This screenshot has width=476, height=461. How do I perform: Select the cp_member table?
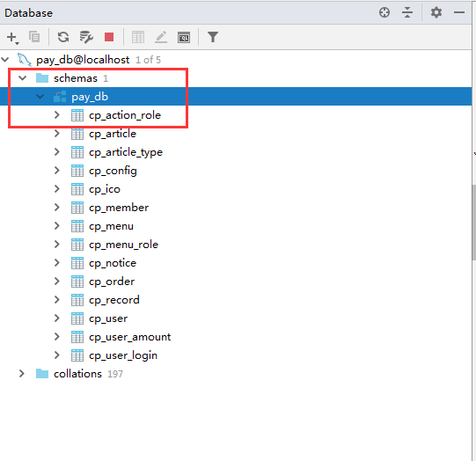pyautogui.click(x=119, y=208)
